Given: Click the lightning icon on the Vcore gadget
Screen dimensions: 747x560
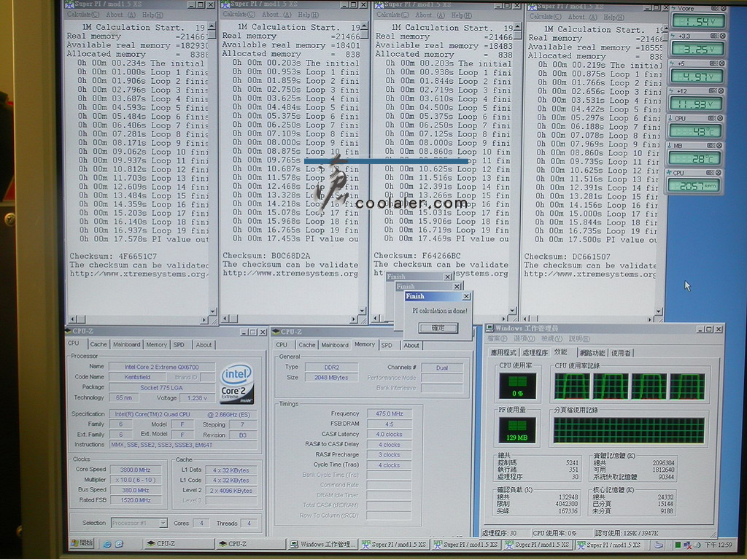Looking at the screenshot, I should pos(673,9).
